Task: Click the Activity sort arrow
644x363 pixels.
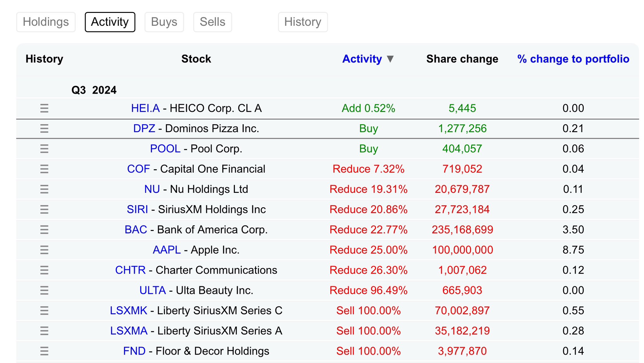Action: click(x=390, y=59)
